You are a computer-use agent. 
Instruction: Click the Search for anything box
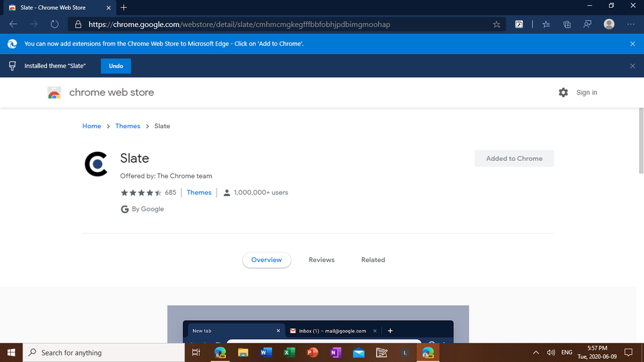(x=104, y=352)
